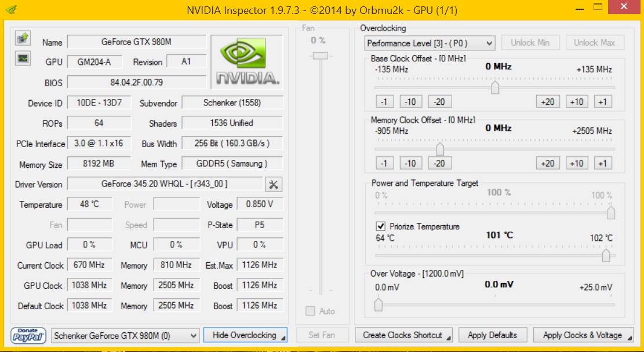Click the Base Clock Offset slider handle
Screen dimensions: 644x352
click(x=496, y=87)
